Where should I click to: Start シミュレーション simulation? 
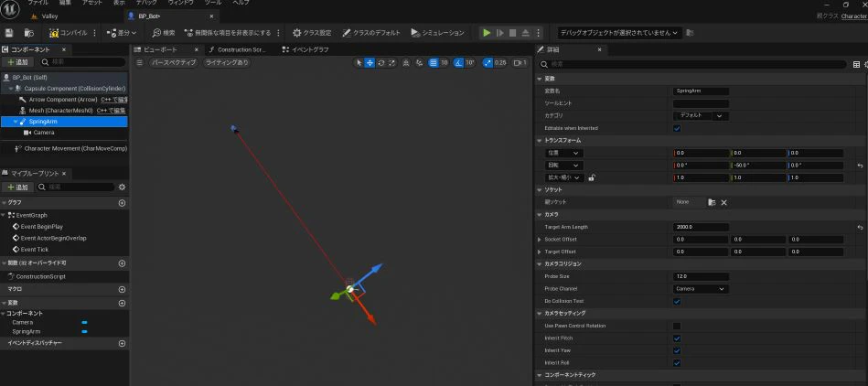tap(437, 33)
